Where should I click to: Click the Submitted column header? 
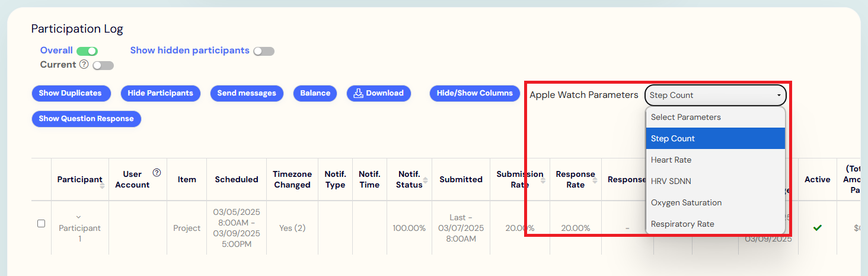point(461,179)
